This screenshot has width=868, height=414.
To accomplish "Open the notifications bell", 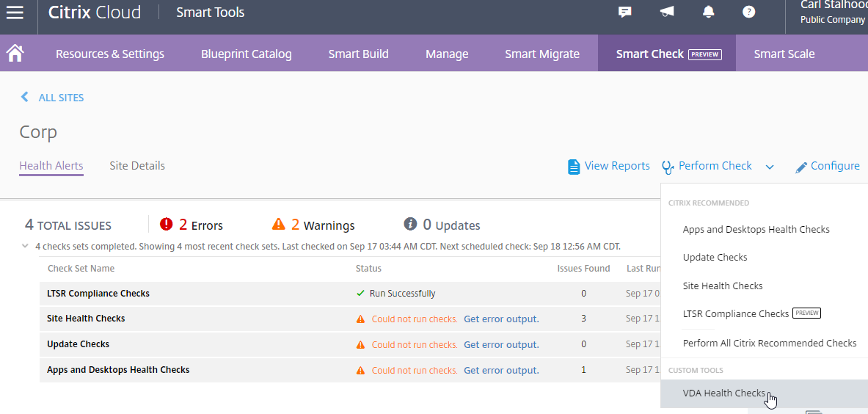I will point(709,12).
